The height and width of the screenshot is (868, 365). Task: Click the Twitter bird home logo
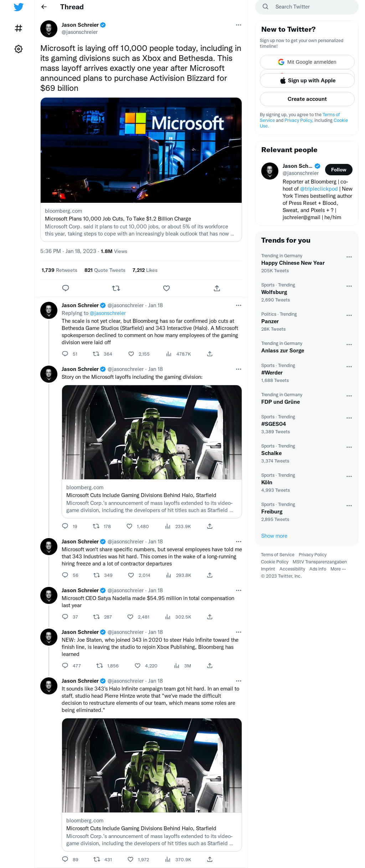pyautogui.click(x=19, y=7)
